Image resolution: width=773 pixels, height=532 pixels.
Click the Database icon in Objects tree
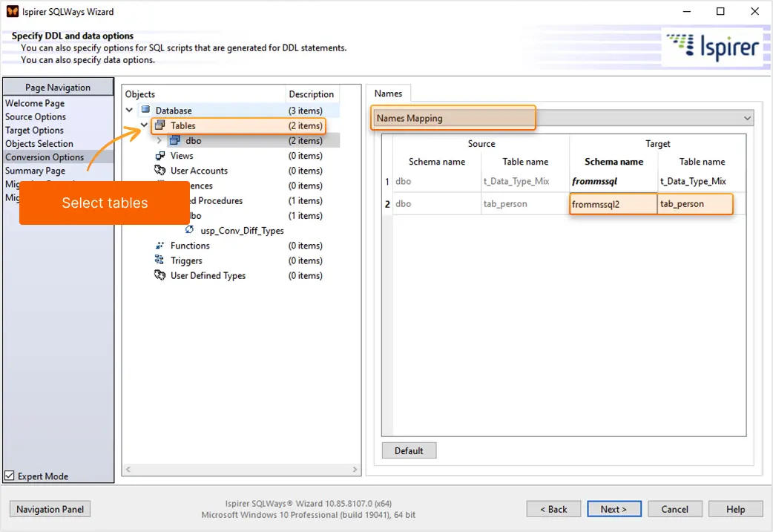(x=146, y=110)
